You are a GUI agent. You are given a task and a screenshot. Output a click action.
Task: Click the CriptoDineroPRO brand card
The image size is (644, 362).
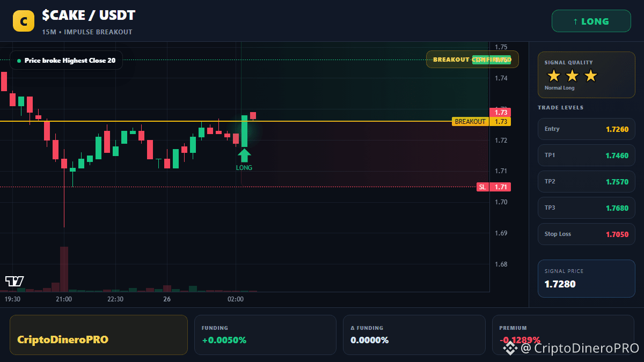(x=99, y=335)
